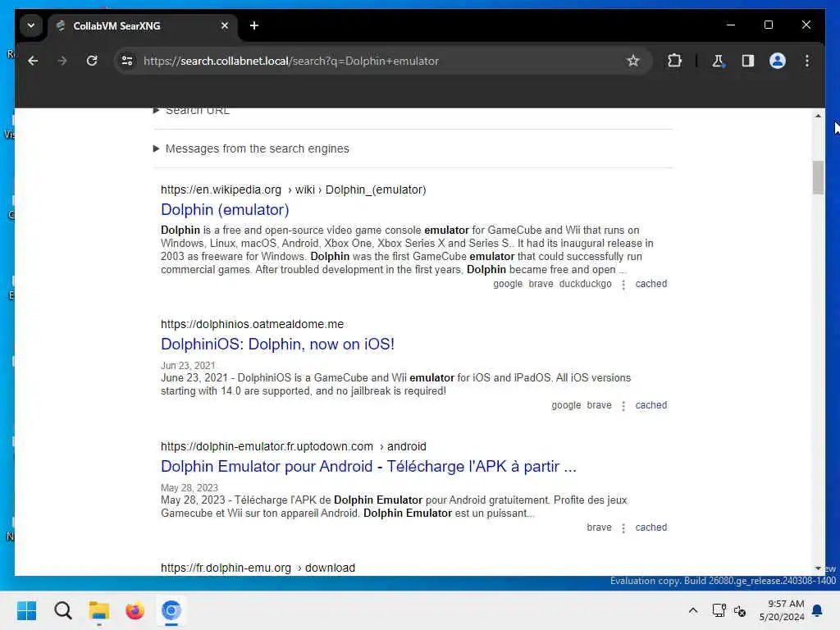Click 'brave' engine label on Uptodown result
Screen dimensions: 840x630
click(x=599, y=527)
